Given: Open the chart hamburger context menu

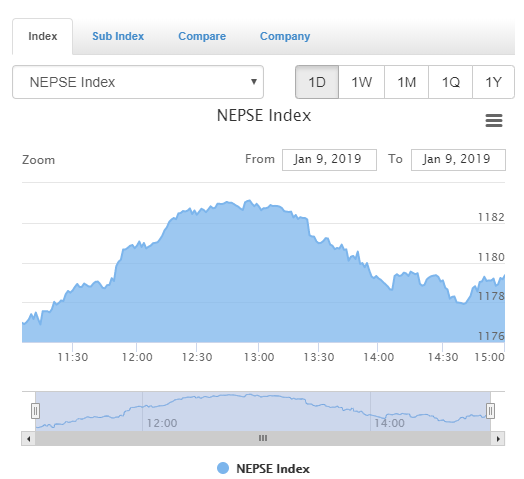Looking at the screenshot, I should 494,120.
